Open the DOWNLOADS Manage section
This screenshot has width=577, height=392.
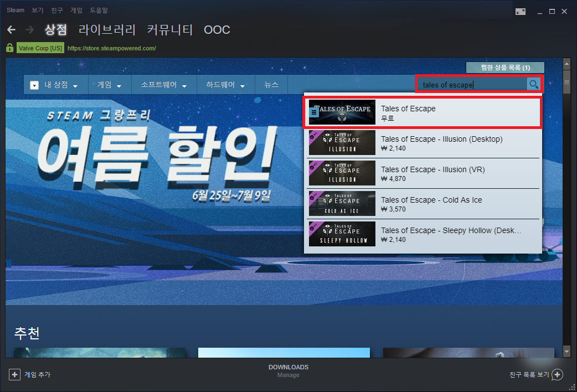coord(288,371)
